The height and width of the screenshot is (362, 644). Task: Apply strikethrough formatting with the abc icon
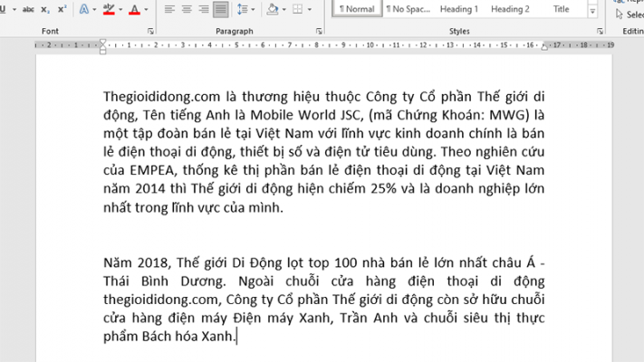pos(28,9)
